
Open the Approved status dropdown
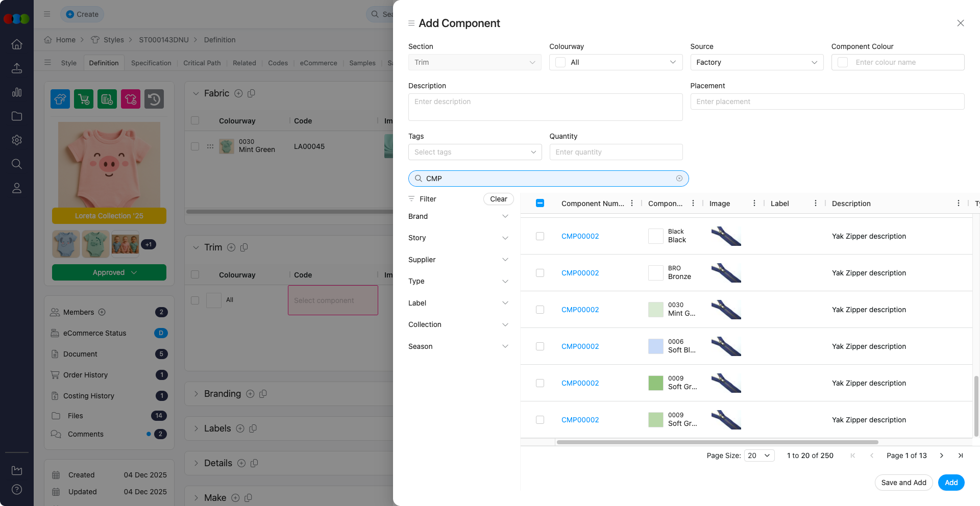[109, 272]
